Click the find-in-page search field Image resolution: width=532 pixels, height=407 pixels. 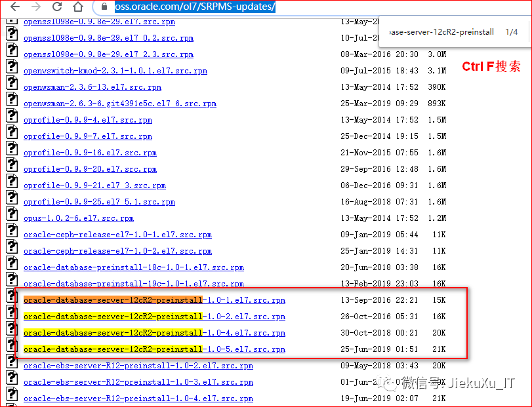coord(441,32)
